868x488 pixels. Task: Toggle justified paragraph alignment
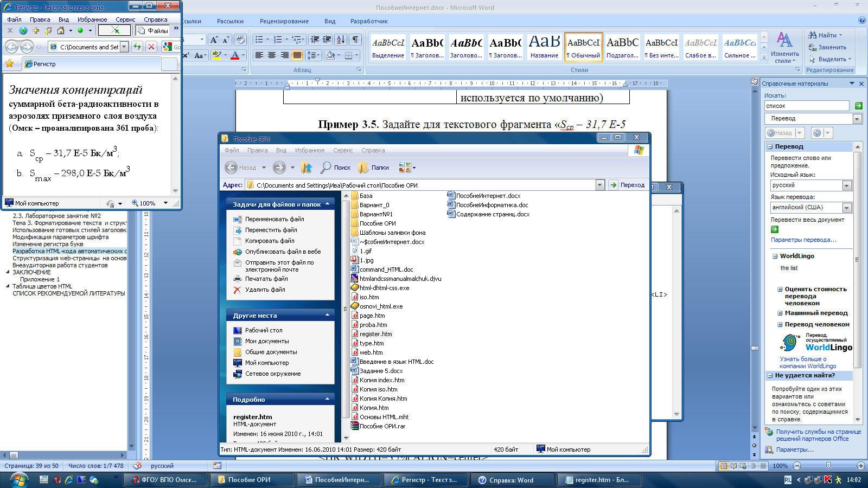[297, 55]
